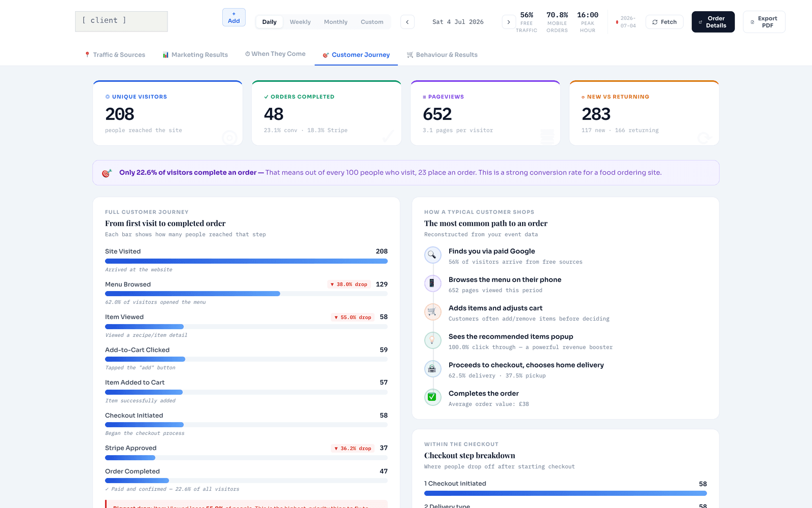
Task: Select the Customer Journey tab
Action: click(356, 55)
